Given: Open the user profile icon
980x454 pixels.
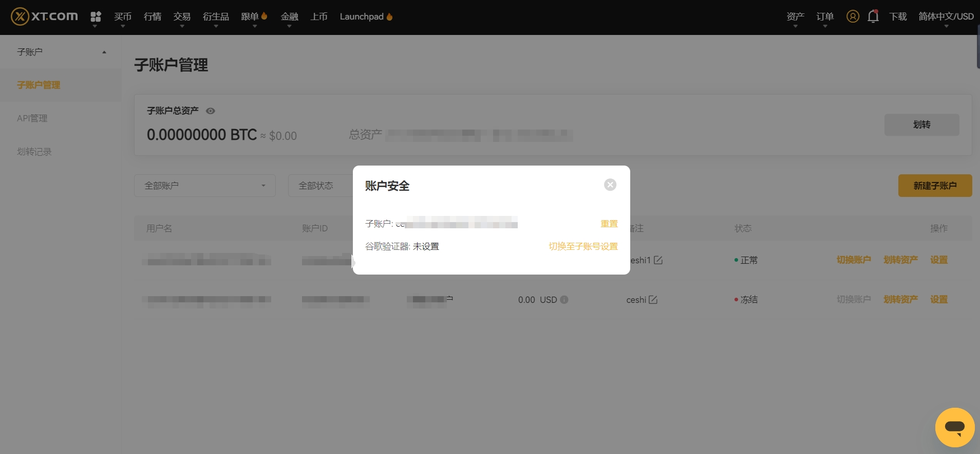Looking at the screenshot, I should tap(853, 16).
